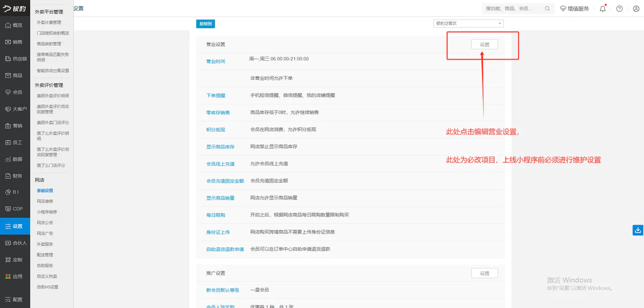
Task: Open 智能自动出餐设置 in the submenu
Action: 53,71
